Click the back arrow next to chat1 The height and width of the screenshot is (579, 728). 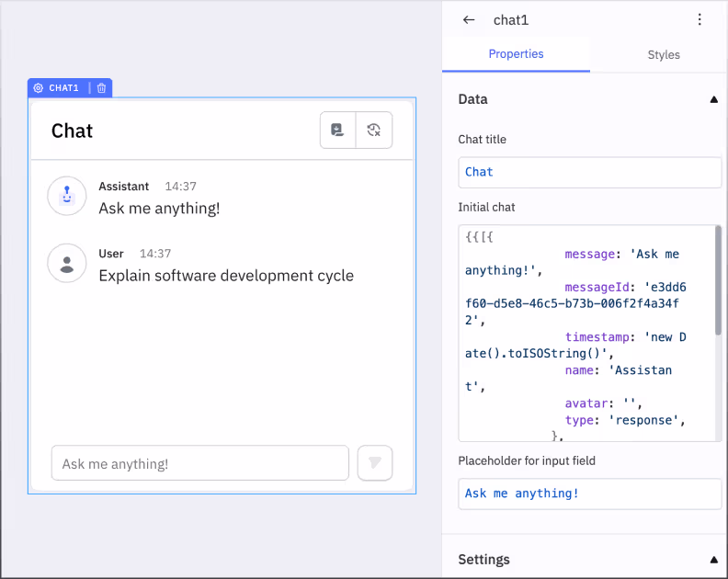click(469, 20)
